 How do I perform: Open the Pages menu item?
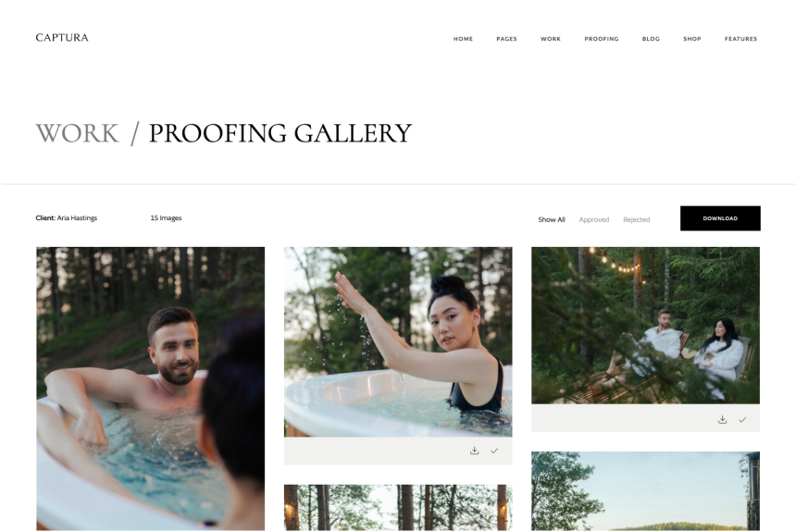(x=506, y=39)
